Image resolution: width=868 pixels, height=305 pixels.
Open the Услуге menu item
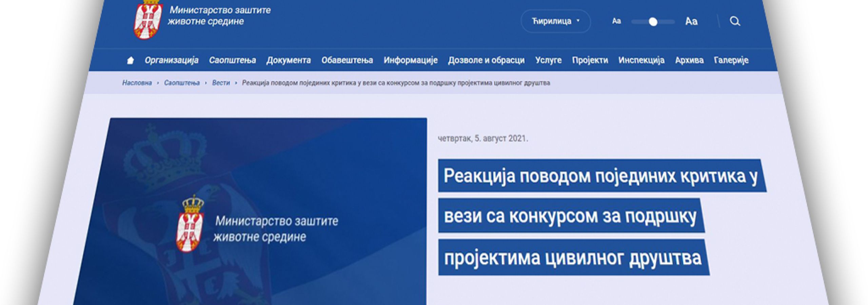click(x=548, y=60)
